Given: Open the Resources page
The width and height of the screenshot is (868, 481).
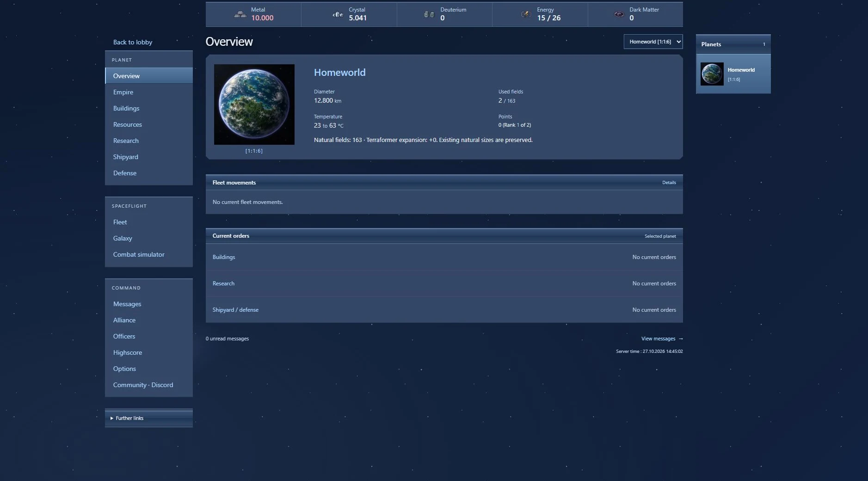Looking at the screenshot, I should [149, 124].
